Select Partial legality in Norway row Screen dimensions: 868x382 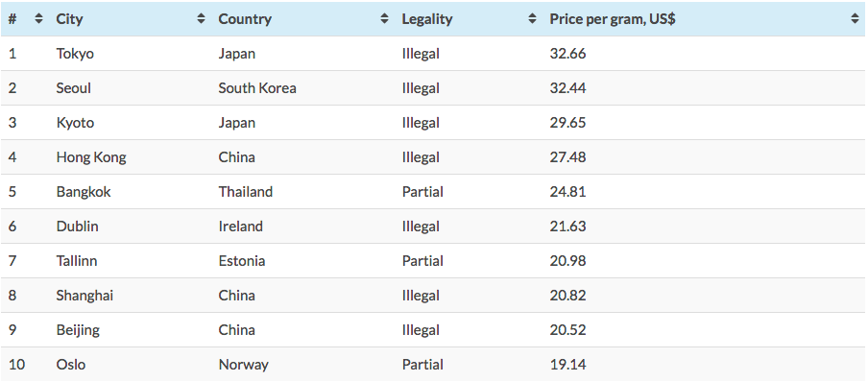coord(422,365)
